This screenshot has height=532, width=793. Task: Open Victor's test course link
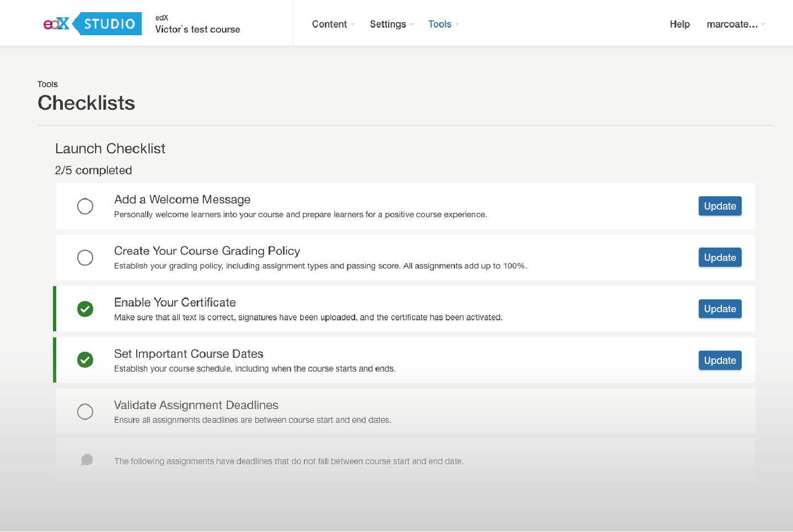coord(197,29)
